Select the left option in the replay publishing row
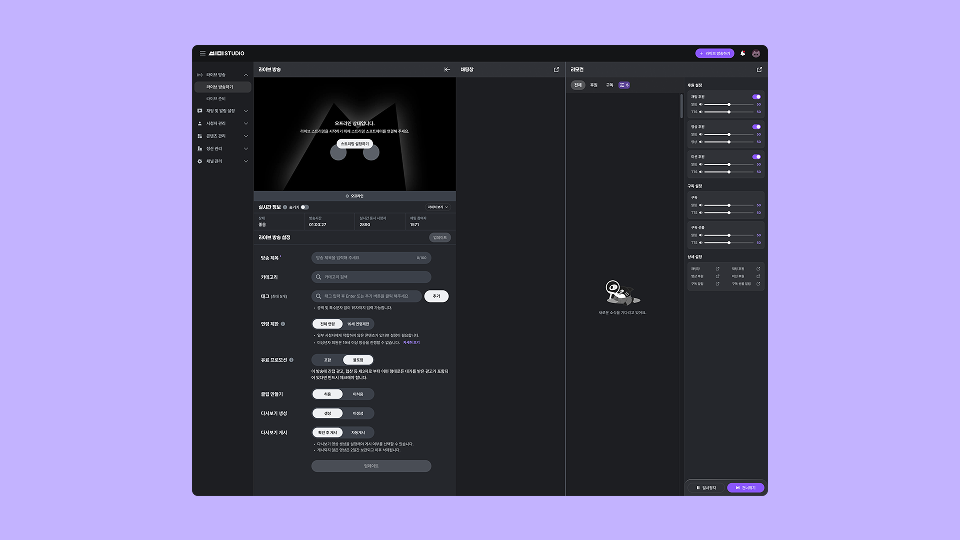 coord(328,433)
